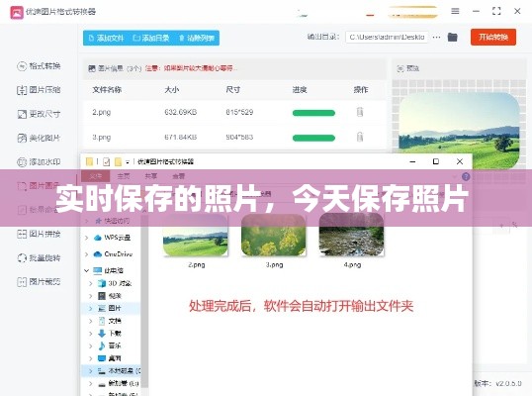Viewport: 532px width, 396px height.
Task: Click the 图片信息 list icon in panel header
Action: [92, 68]
